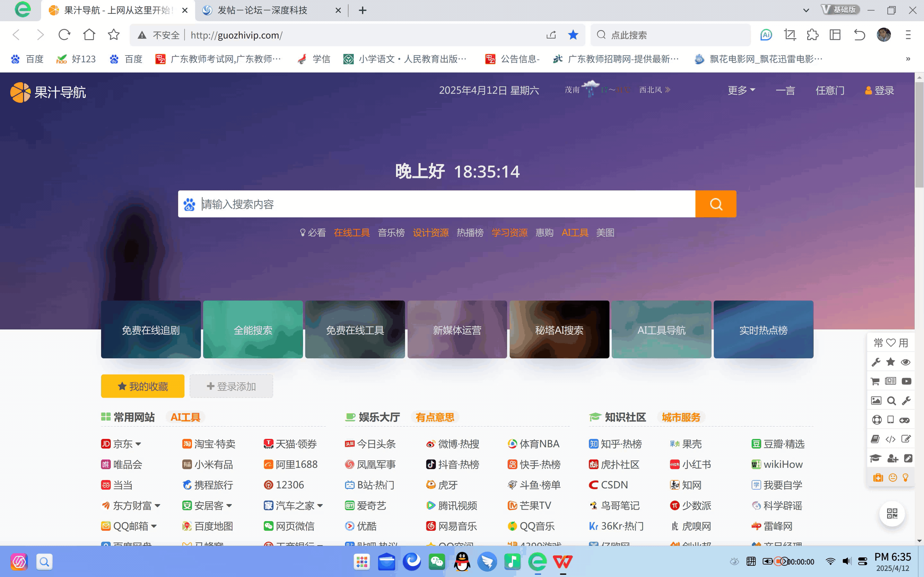Click the 我的收藏 button
The image size is (924, 577).
coord(143,386)
